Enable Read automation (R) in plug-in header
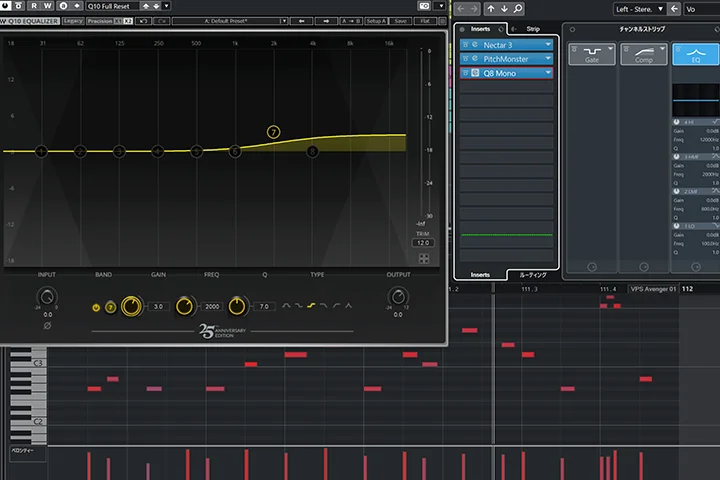Image resolution: width=720 pixels, height=480 pixels. pyautogui.click(x=34, y=6)
